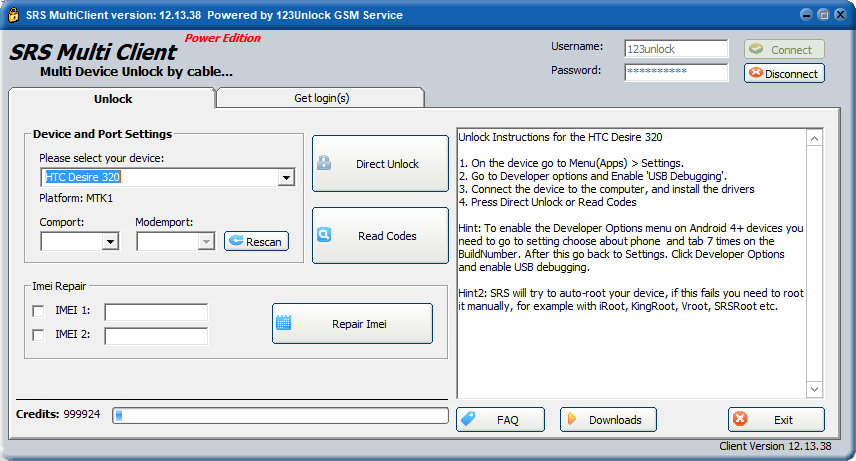Viewport: 856px width, 461px height.
Task: Click the orange arrow icon on Downloads
Action: [x=572, y=419]
